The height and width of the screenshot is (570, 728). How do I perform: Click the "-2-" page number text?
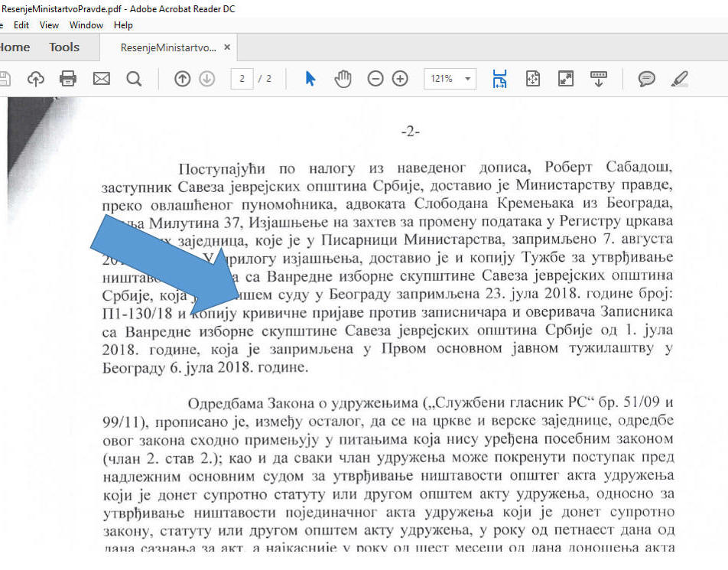point(411,132)
